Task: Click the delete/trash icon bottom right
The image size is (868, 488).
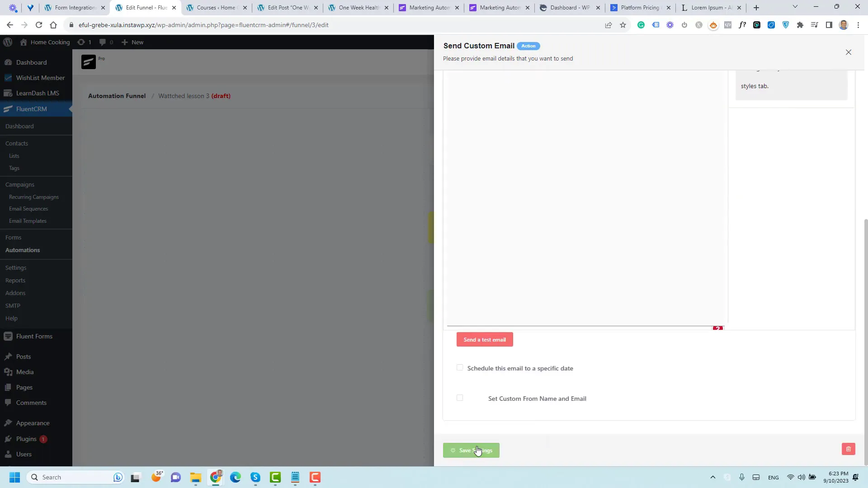Action: pos(848,449)
